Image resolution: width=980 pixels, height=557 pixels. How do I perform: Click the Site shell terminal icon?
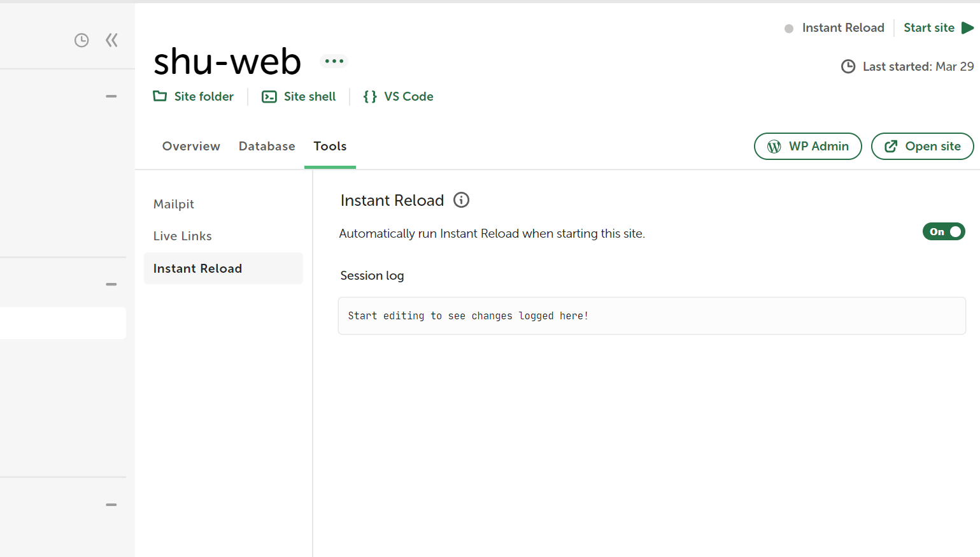pyautogui.click(x=269, y=97)
